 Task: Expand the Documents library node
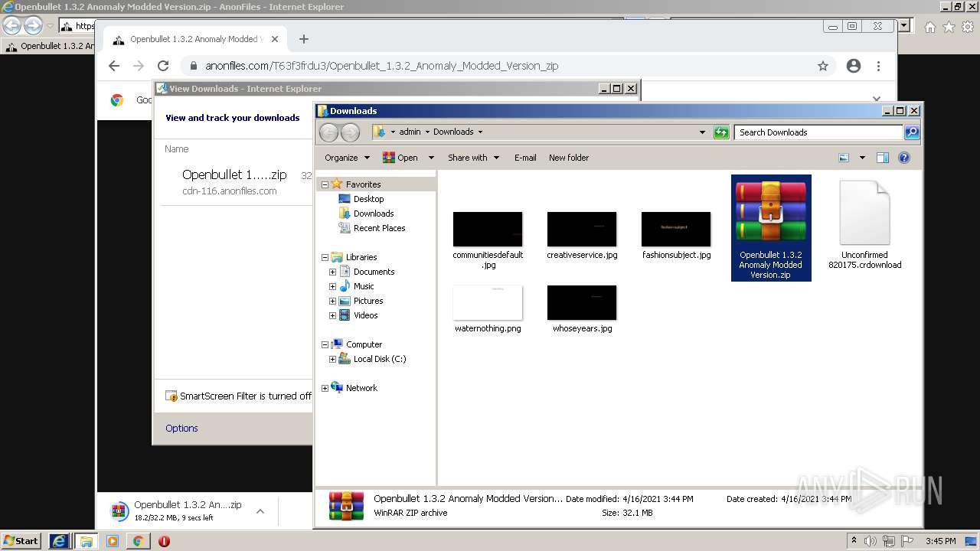pyautogui.click(x=332, y=272)
